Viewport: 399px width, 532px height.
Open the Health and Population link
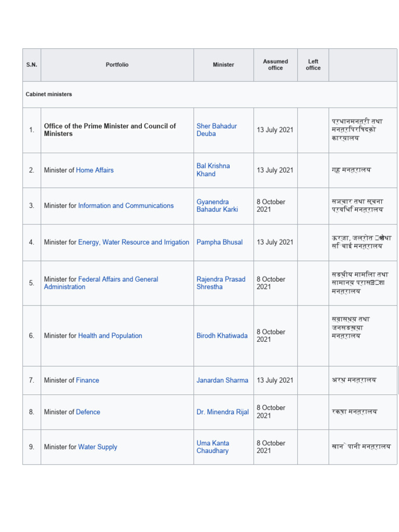click(x=110, y=336)
